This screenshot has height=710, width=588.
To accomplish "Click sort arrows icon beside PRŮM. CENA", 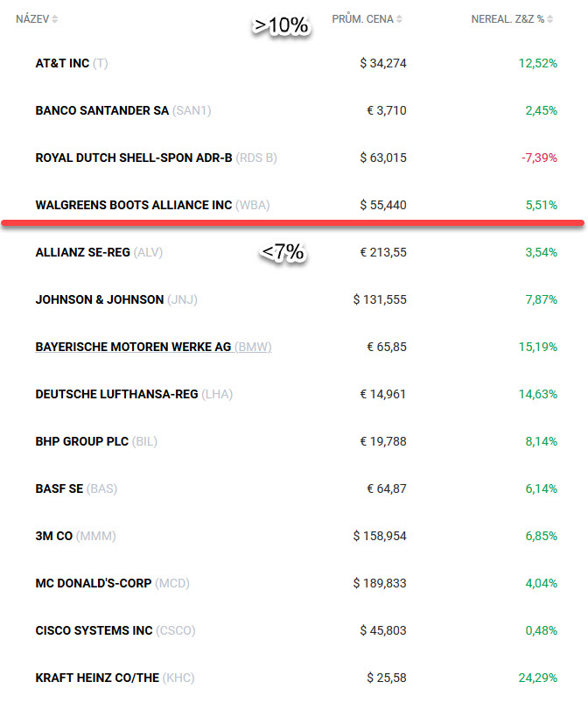I will (401, 19).
